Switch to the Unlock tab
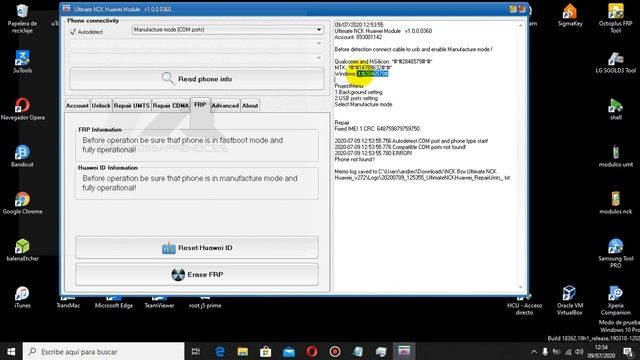The height and width of the screenshot is (360, 640). click(101, 106)
